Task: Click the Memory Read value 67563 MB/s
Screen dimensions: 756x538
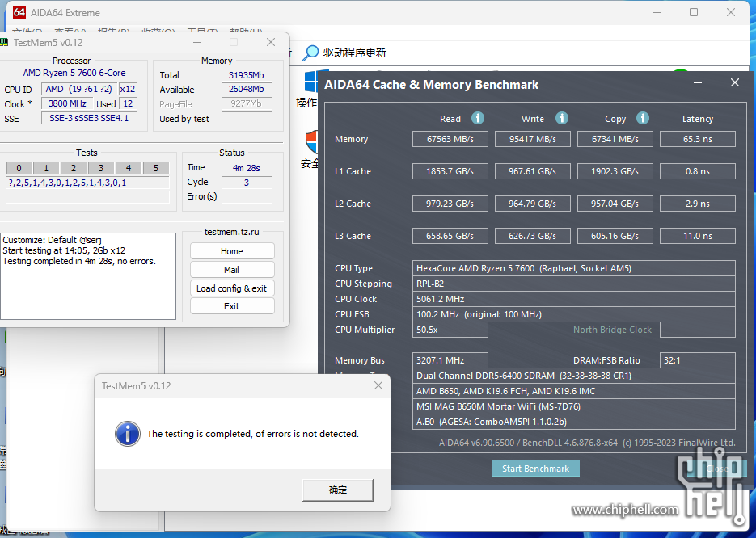Action: [450, 139]
